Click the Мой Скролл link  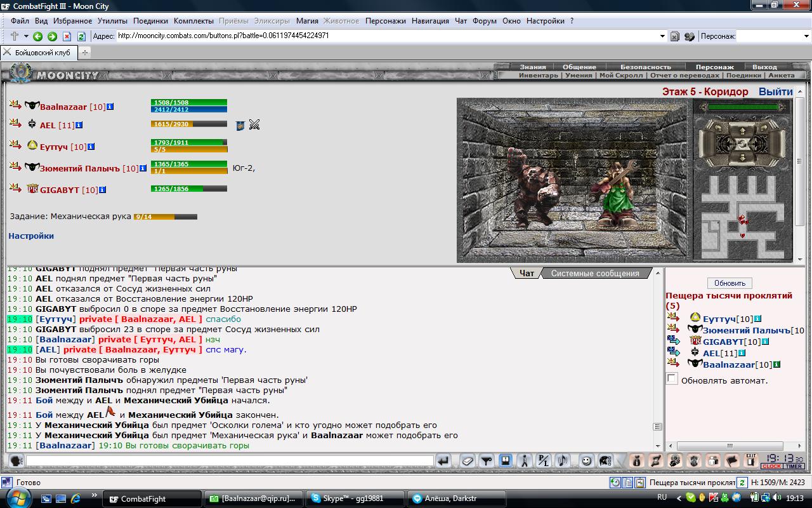click(621, 75)
